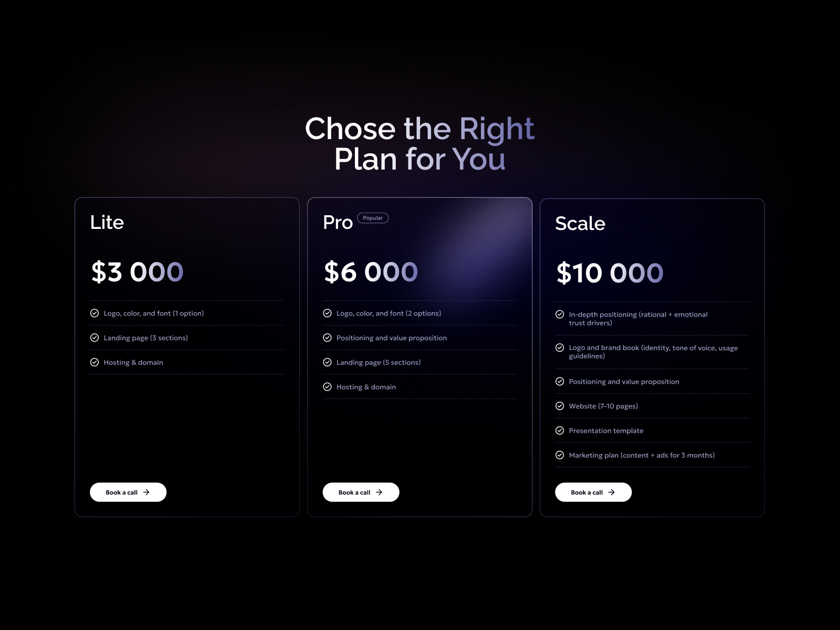
Task: Click the Lite plan Book a call button
Action: (128, 492)
